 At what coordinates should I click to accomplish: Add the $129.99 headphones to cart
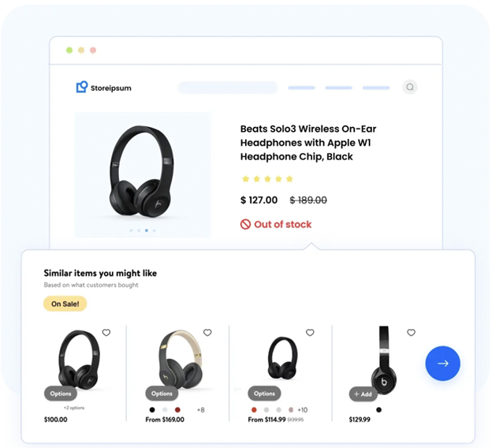[363, 394]
